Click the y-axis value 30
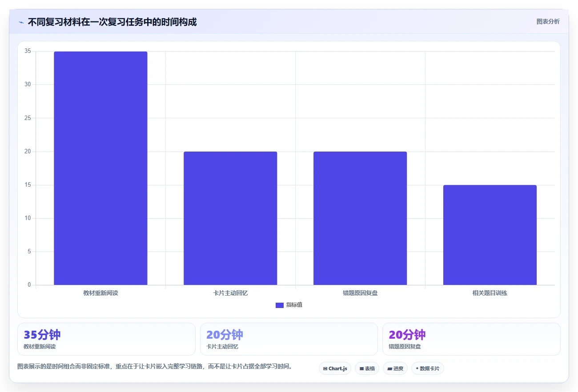578x392 pixels. tap(28, 84)
